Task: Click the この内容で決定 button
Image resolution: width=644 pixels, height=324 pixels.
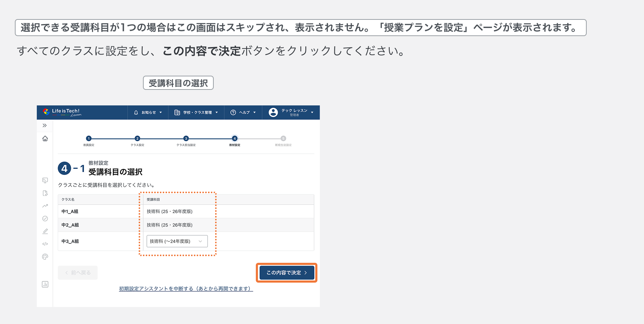Action: tap(286, 272)
